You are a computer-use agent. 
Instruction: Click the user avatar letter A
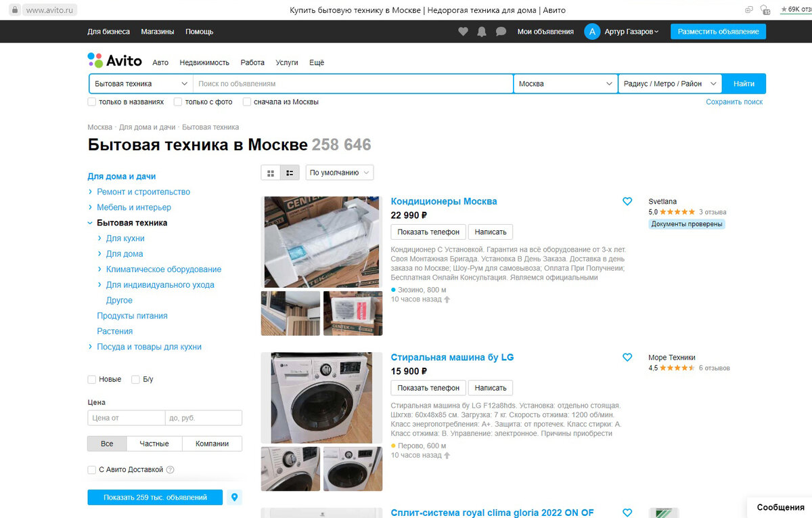pos(592,31)
